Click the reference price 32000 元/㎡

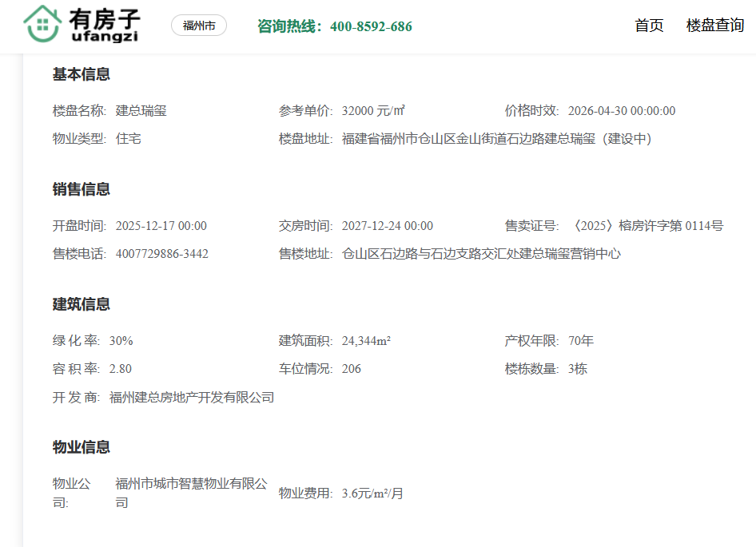click(373, 111)
